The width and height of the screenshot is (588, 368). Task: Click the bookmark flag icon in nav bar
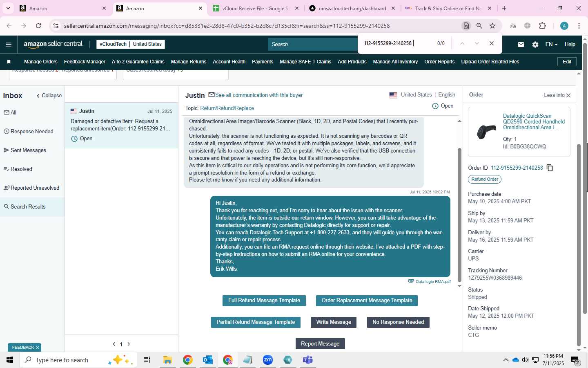coord(9,62)
